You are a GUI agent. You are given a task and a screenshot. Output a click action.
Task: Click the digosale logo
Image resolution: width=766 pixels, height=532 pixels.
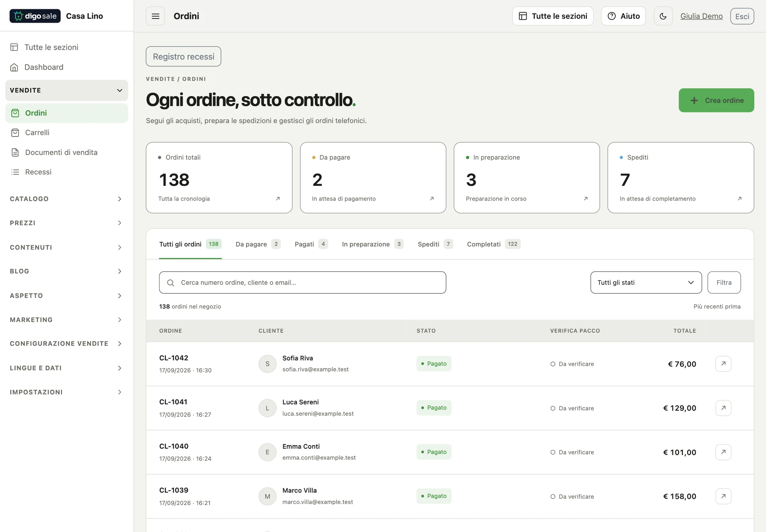point(35,16)
